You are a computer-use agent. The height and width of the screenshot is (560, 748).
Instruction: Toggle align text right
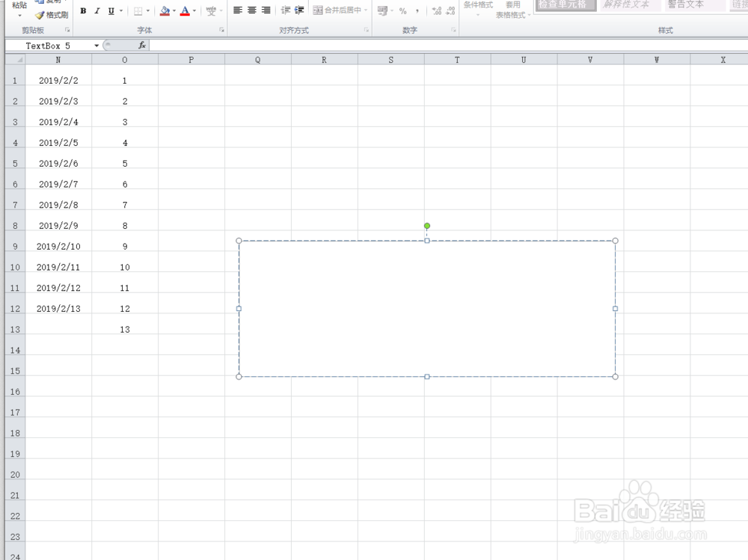[266, 10]
